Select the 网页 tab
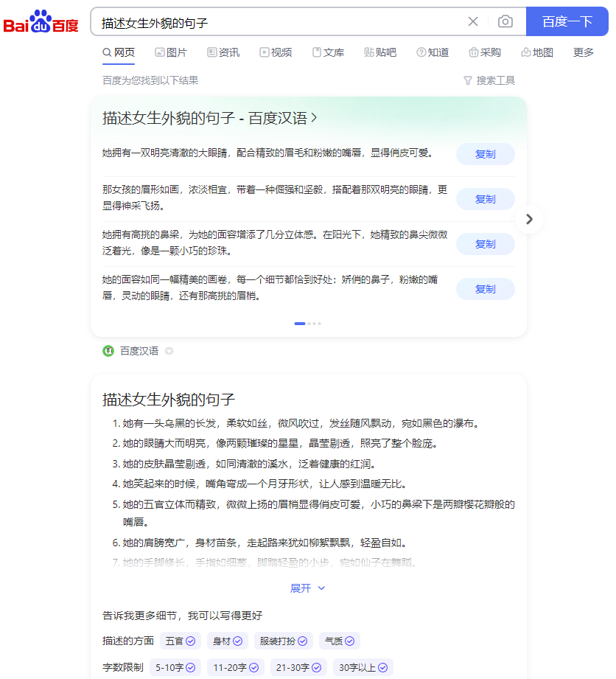The width and height of the screenshot is (616, 679). pyautogui.click(x=119, y=53)
